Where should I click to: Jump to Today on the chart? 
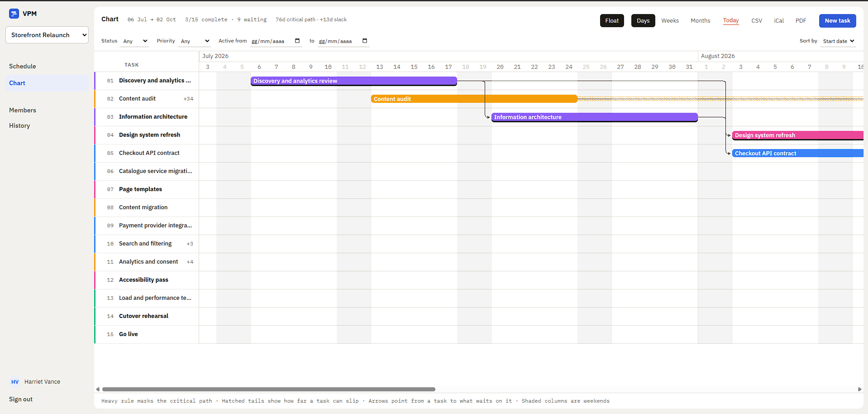[731, 21]
